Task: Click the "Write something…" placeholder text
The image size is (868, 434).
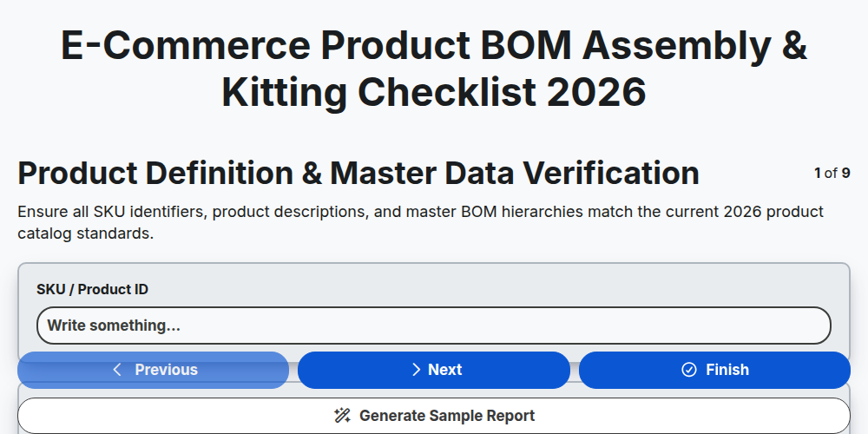Action: pos(114,325)
